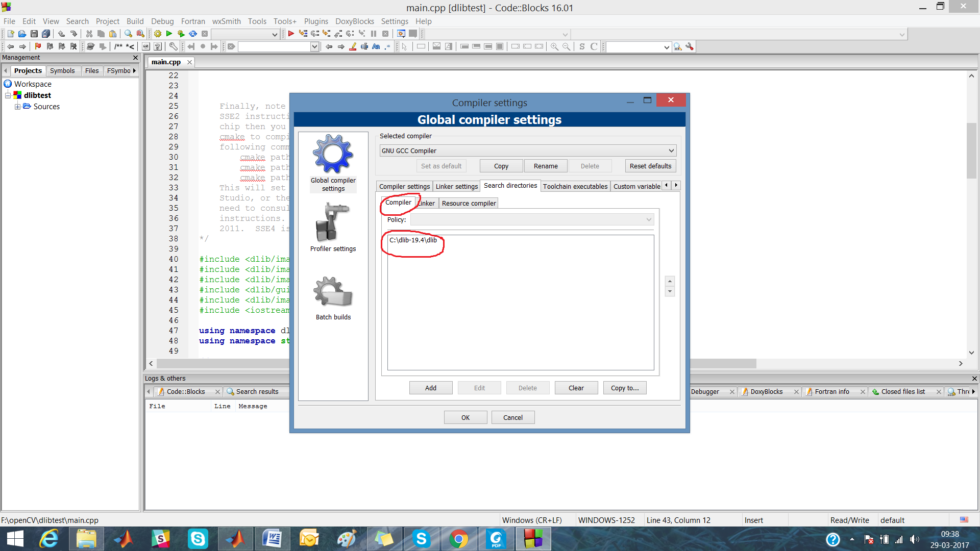Click the New file toolbar icon
Screen dimensions: 980x551
[10, 34]
